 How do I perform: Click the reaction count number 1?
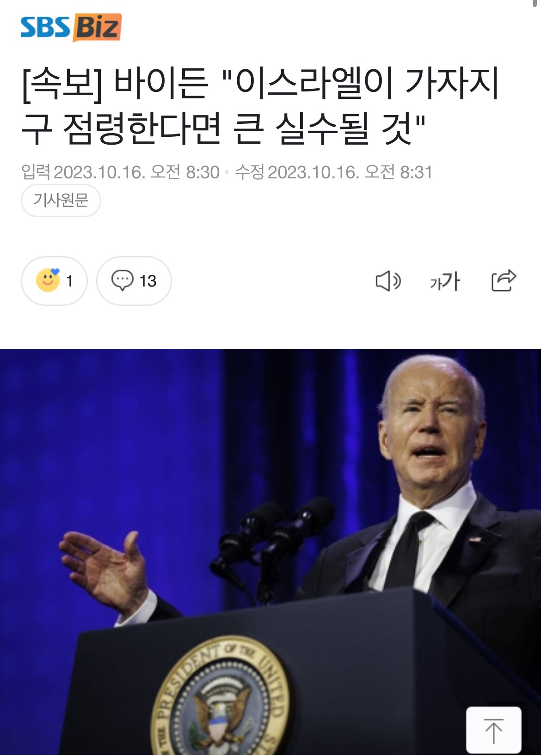coord(69,281)
